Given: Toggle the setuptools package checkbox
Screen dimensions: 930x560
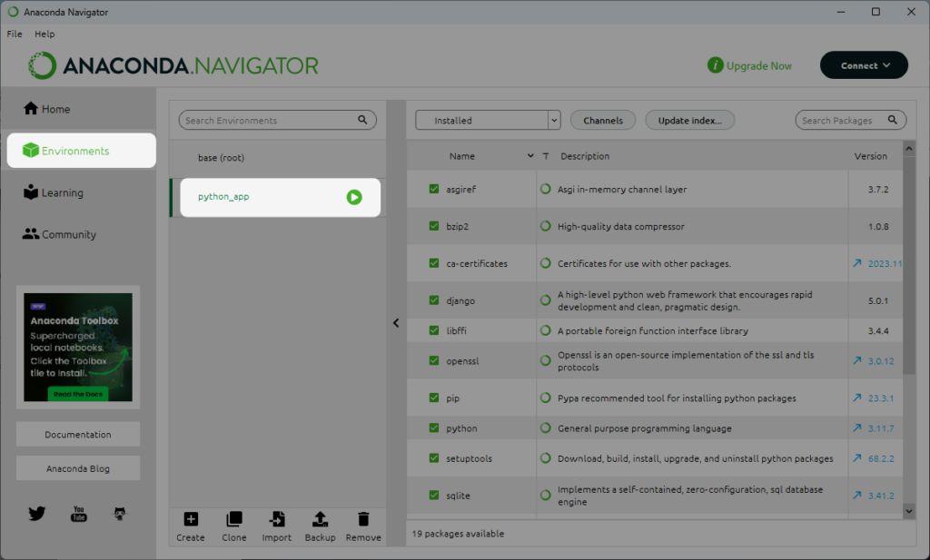Looking at the screenshot, I should click(x=434, y=458).
